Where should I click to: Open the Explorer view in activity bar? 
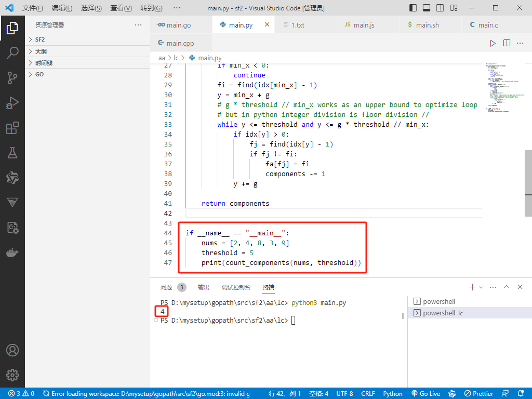[12, 28]
